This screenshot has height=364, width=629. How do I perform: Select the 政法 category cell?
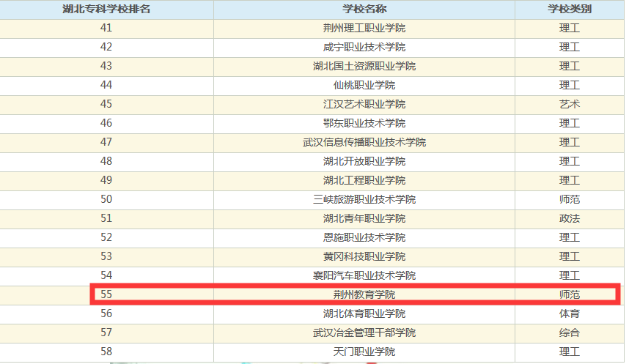[x=570, y=219]
